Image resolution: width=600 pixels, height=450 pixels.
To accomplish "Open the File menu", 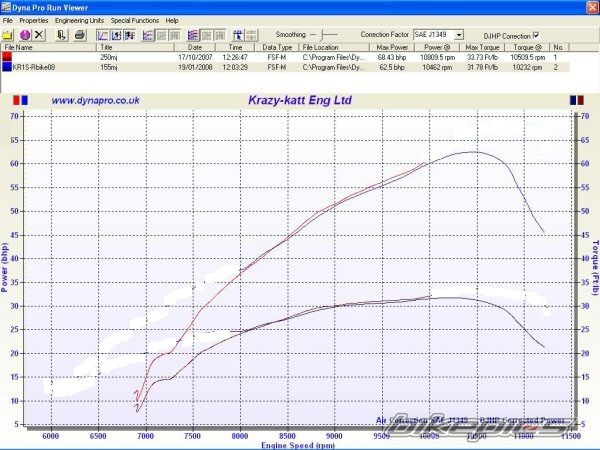I will (8, 20).
